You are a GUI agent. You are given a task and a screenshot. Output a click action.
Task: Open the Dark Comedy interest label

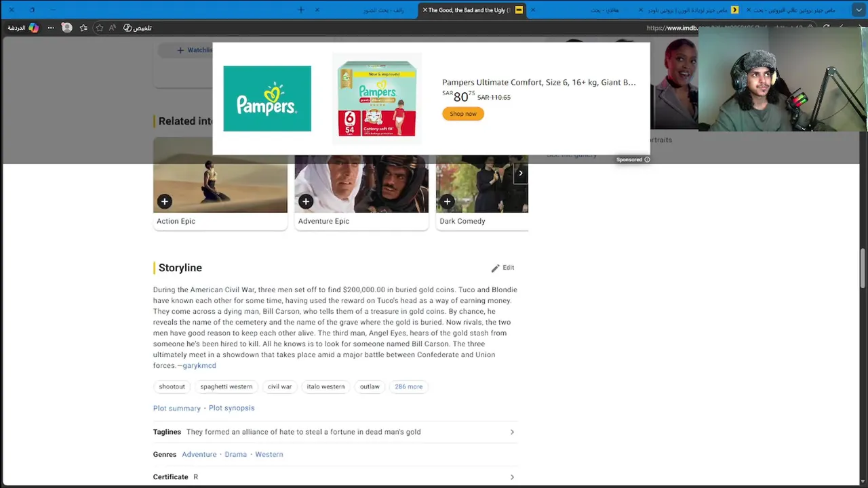(x=462, y=221)
